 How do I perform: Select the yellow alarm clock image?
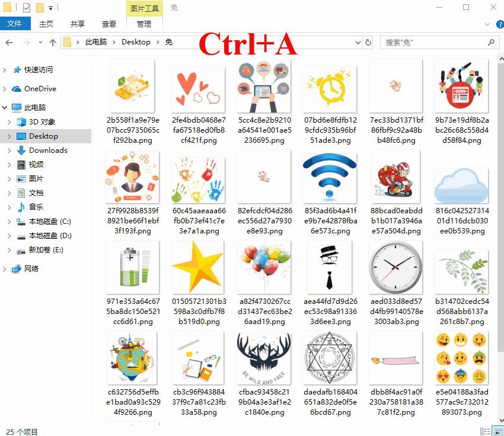coord(329,86)
